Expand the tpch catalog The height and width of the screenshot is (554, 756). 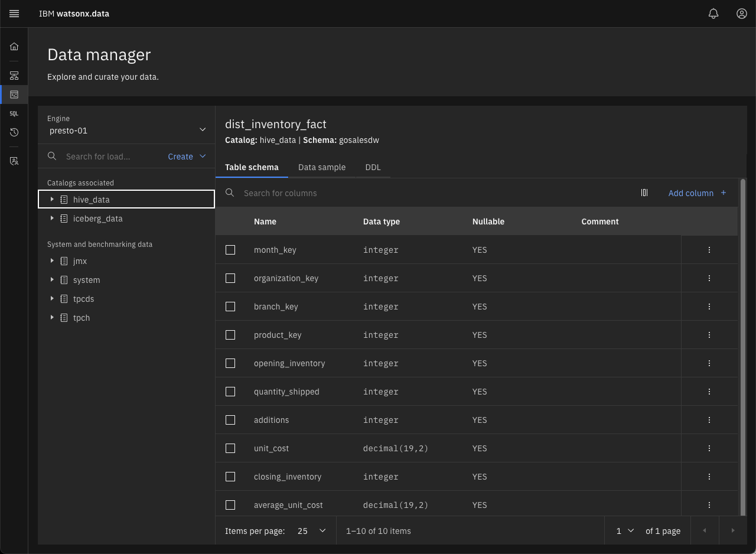pos(52,318)
